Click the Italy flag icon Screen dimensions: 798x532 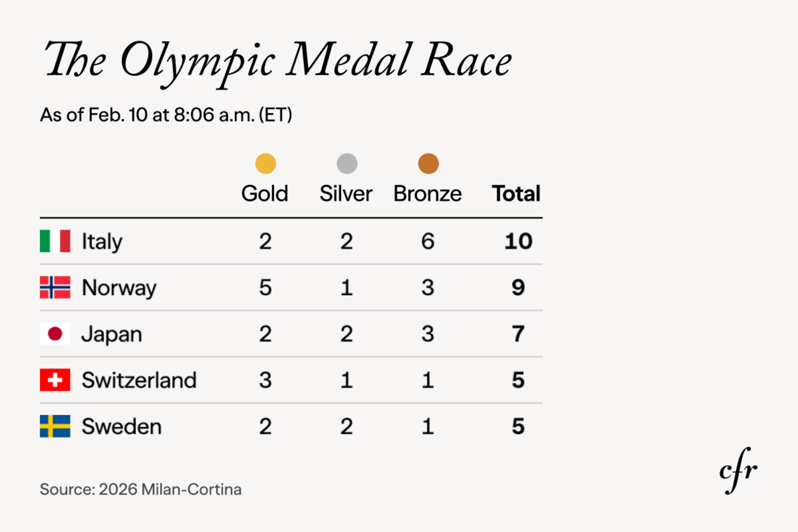click(x=55, y=241)
